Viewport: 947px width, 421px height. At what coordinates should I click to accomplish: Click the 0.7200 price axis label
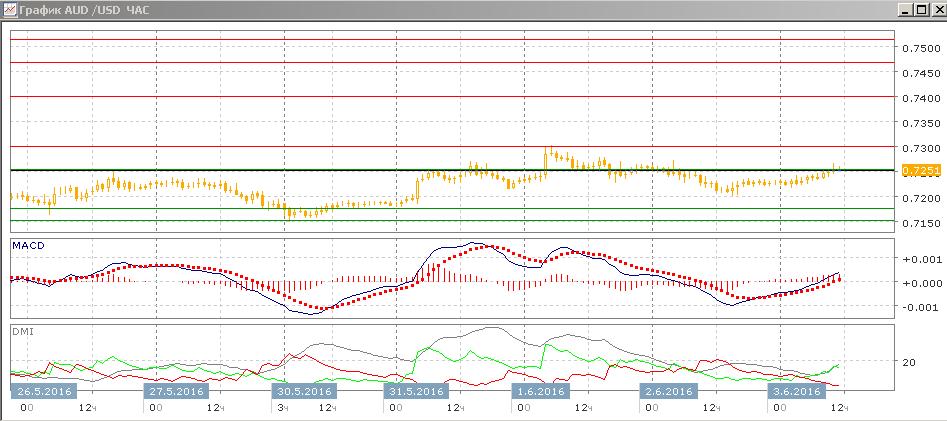pos(920,199)
